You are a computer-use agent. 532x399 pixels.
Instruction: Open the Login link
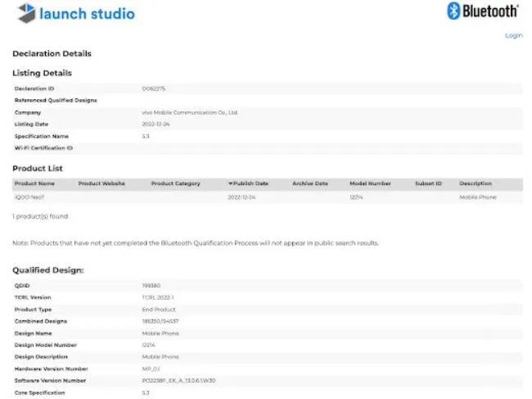click(514, 35)
